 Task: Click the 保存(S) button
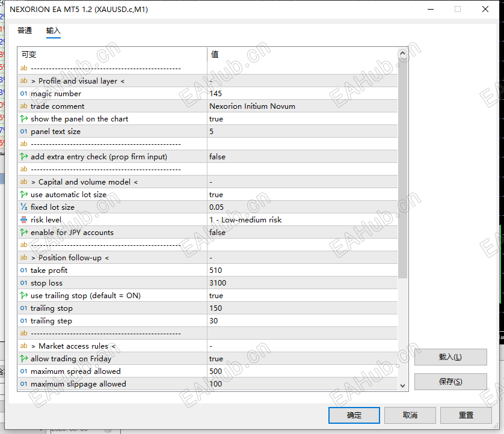(x=450, y=381)
